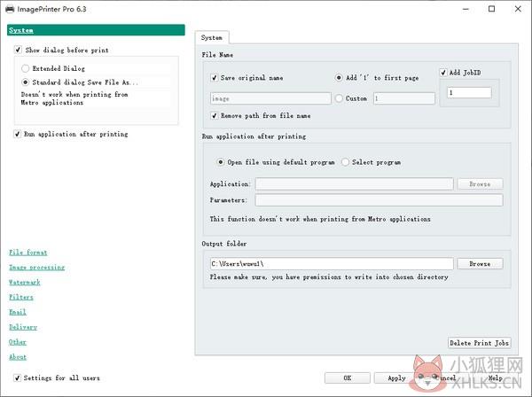
Task: Toggle Settings for all users checkbox
Action: [x=17, y=378]
